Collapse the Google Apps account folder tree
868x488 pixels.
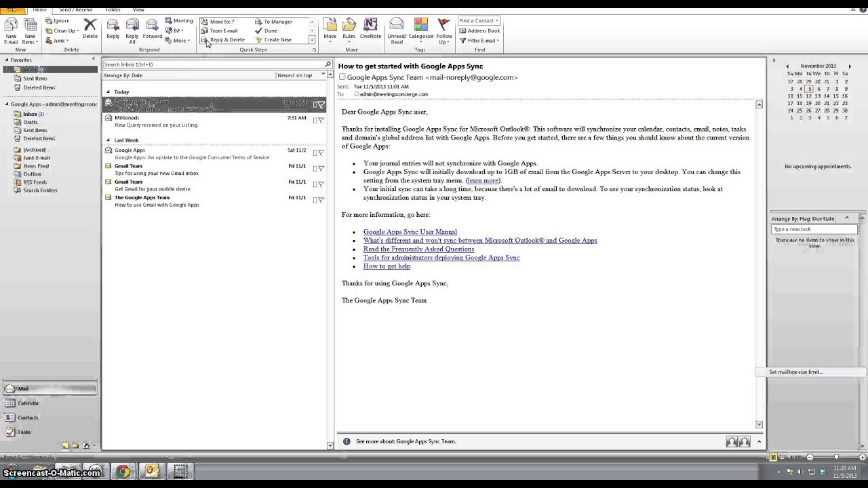tap(7, 104)
